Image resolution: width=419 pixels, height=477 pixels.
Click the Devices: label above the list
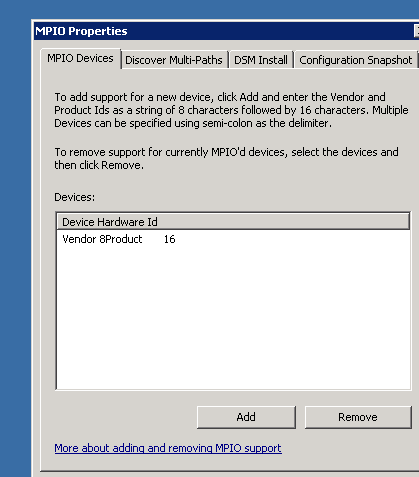75,197
